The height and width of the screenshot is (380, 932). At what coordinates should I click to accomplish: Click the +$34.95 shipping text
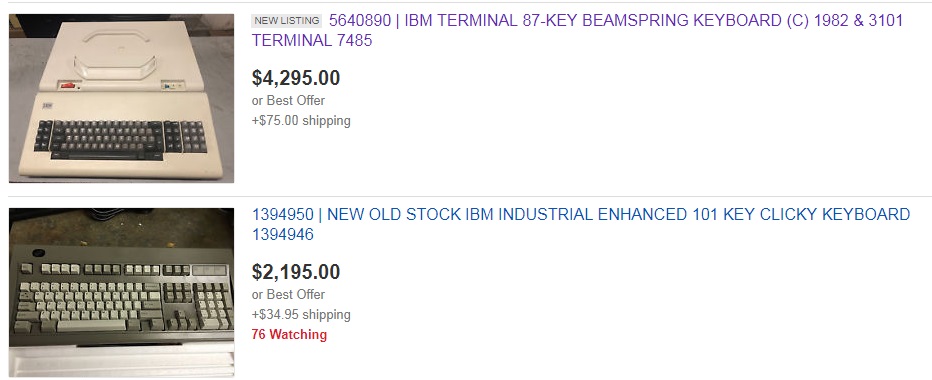[301, 315]
